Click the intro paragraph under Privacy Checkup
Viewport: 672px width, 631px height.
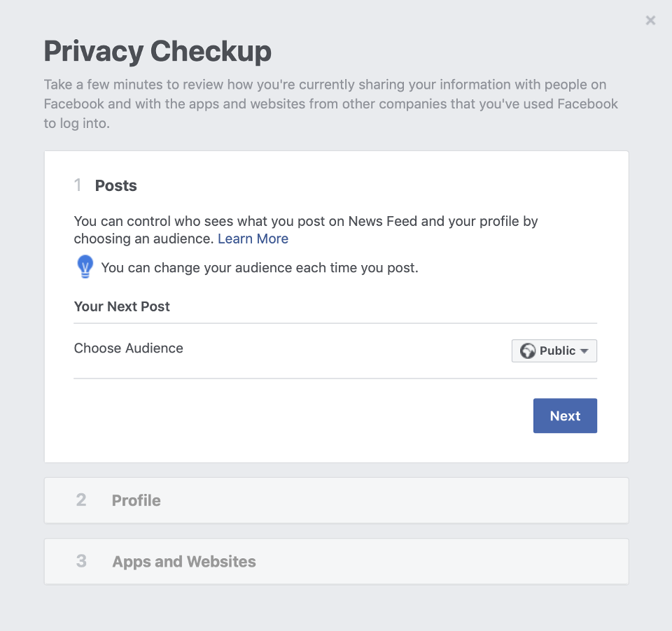click(x=330, y=104)
